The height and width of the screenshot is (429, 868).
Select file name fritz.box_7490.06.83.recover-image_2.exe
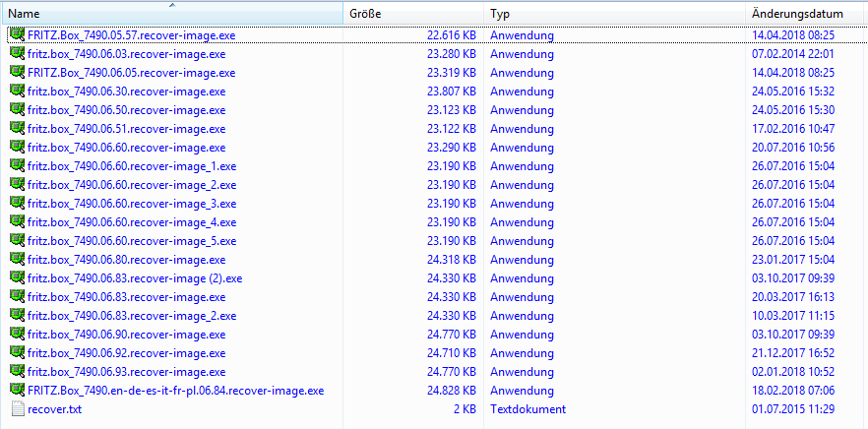[132, 316]
